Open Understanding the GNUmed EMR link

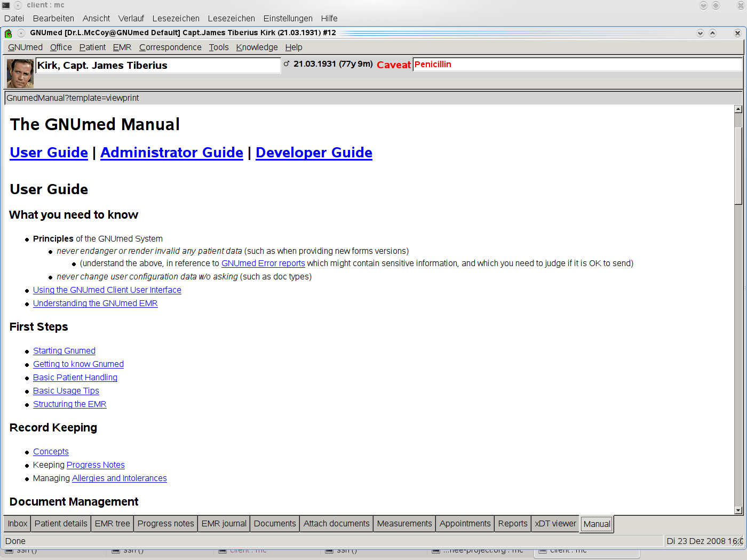[x=95, y=303]
